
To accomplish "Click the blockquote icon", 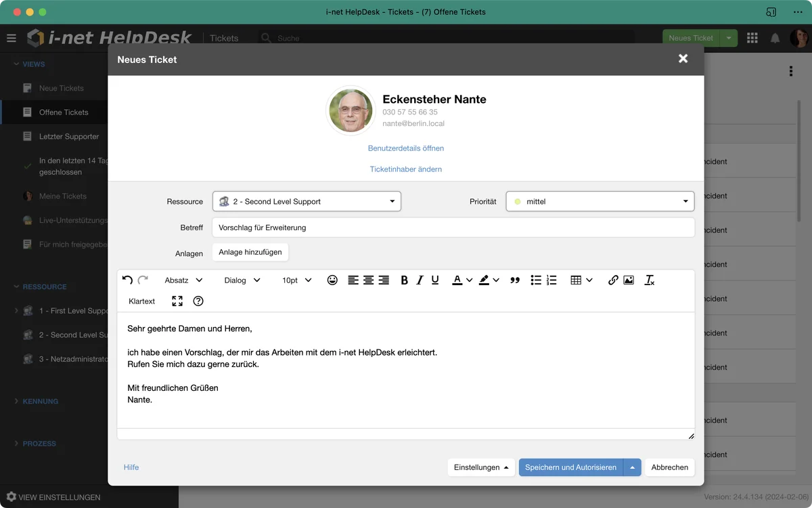I will [x=515, y=280].
